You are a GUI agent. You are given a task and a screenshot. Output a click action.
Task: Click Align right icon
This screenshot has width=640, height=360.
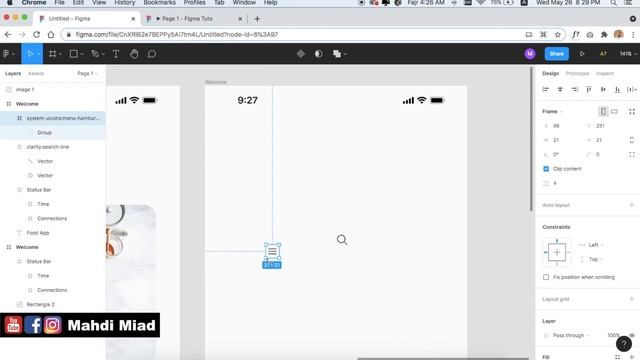pyautogui.click(x=575, y=89)
